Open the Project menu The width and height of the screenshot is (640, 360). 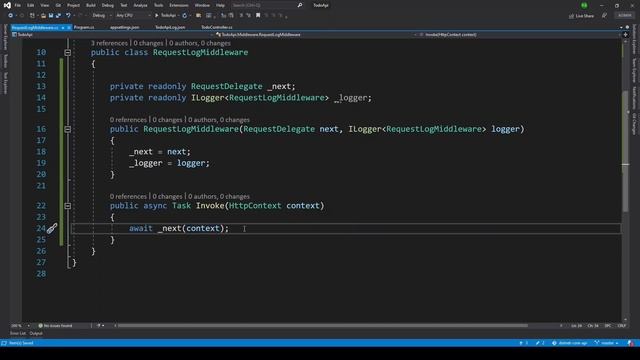click(x=73, y=5)
